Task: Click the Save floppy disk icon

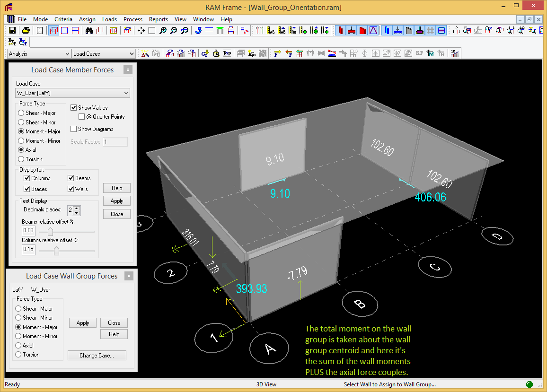Action: click(12, 31)
